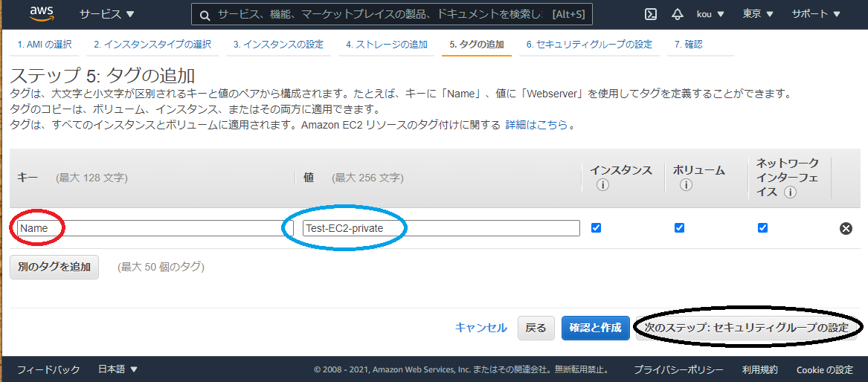
Task: Open the プライバシーポリシー link
Action: [678, 370]
